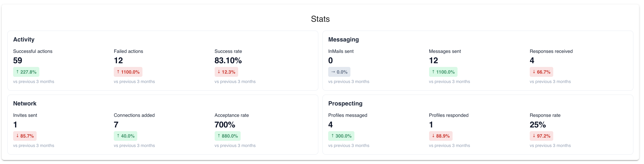This screenshot has width=644, height=164.
Task: Click the Messaging section heading
Action: pos(344,40)
